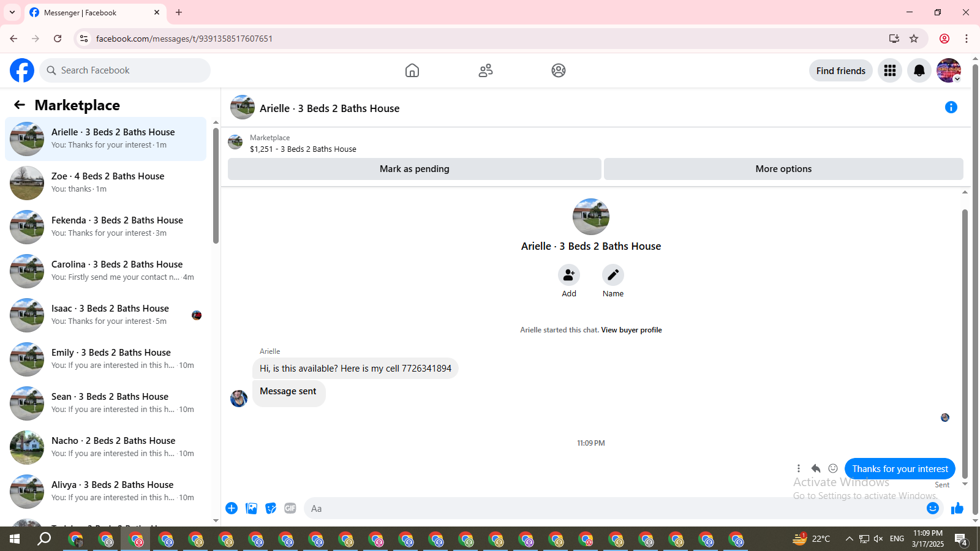Click the message thread scrollbar thumb

(x=965, y=343)
